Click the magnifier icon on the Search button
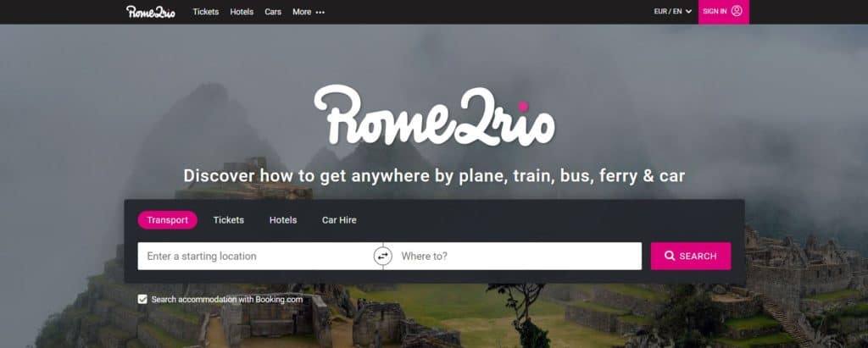Image resolution: width=868 pixels, height=348 pixels. pyautogui.click(x=670, y=257)
